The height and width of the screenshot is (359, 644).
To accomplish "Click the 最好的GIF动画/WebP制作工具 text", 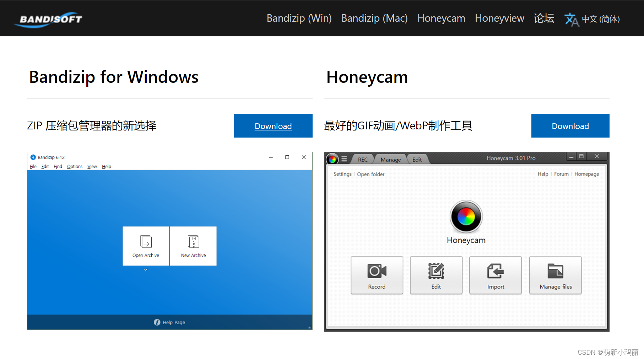I will coord(398,125).
